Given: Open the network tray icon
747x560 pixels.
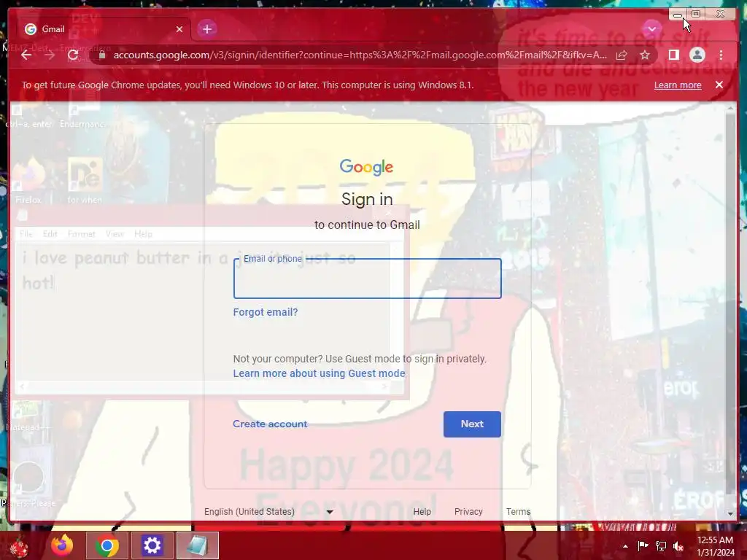Looking at the screenshot, I should [661, 546].
